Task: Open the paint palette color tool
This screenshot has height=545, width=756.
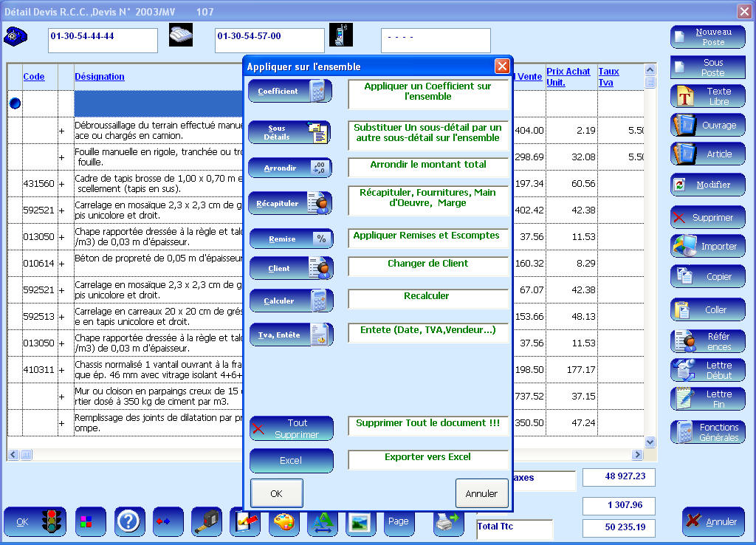Action: [283, 521]
